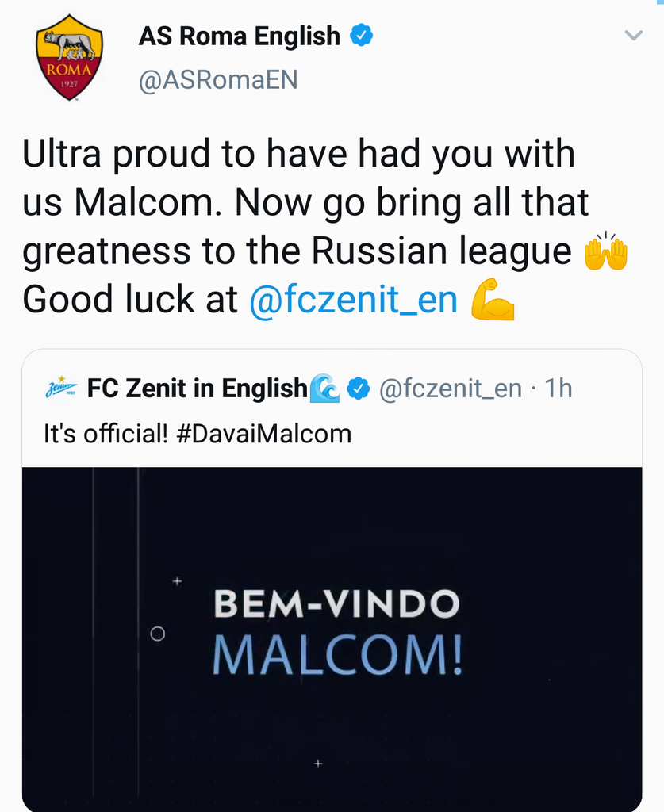Viewport: 664px width, 812px height.
Task: Click the MALCOM! title in the media
Action: click(337, 655)
